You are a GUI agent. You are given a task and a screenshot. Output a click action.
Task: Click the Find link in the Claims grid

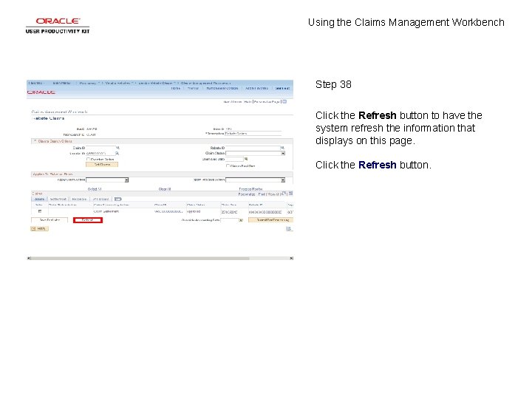pos(262,194)
